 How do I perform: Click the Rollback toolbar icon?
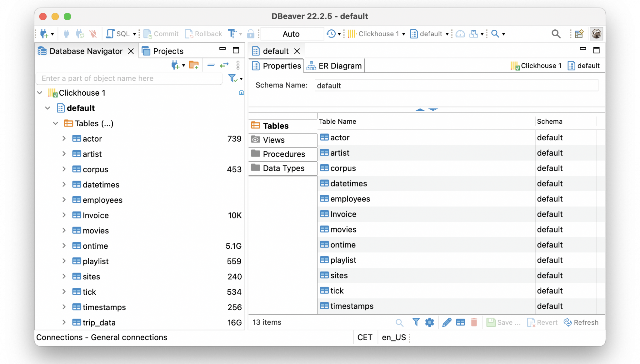202,34
